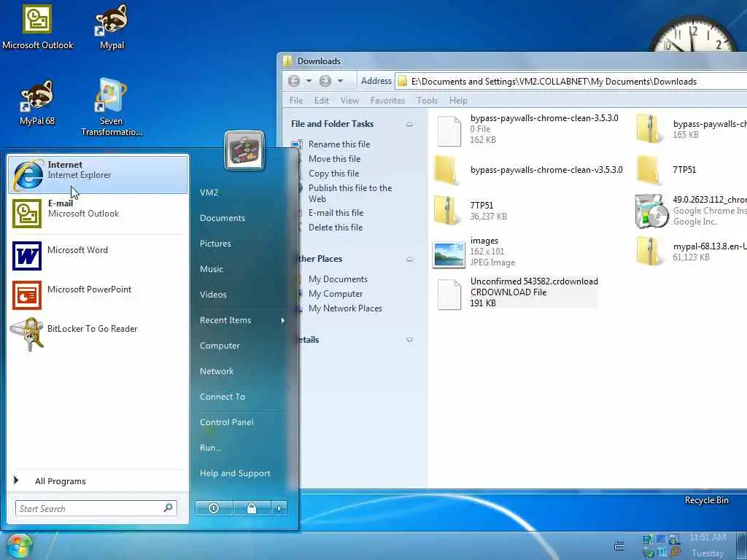Image resolution: width=747 pixels, height=560 pixels.
Task: Open Help and Support from Start menu
Action: tap(235, 473)
